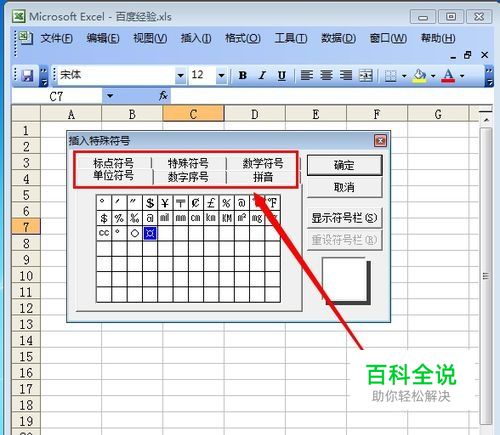Screen dimensions: 500x435
Task: Select the ℉ Fahrenheit symbol
Action: coord(272,203)
